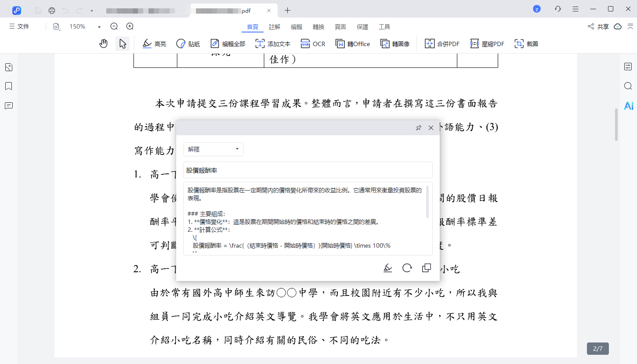This screenshot has width=637, height=364.
Task: Open the 貼紙 sticker tool
Action: click(x=188, y=43)
